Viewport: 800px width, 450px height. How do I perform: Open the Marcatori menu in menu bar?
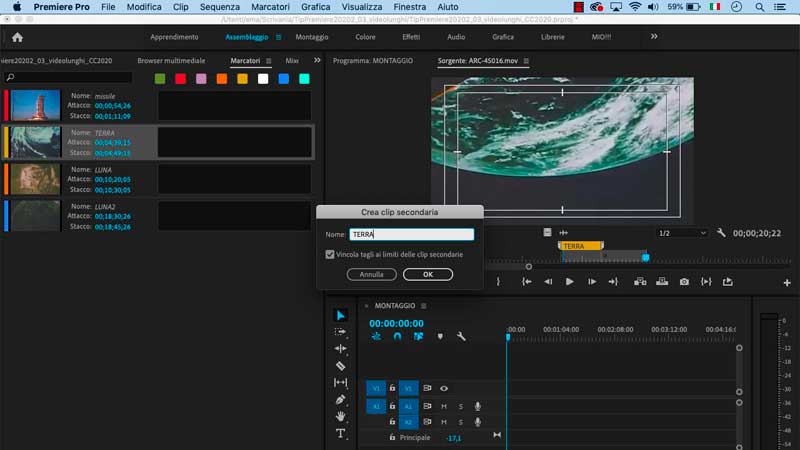coord(270,7)
